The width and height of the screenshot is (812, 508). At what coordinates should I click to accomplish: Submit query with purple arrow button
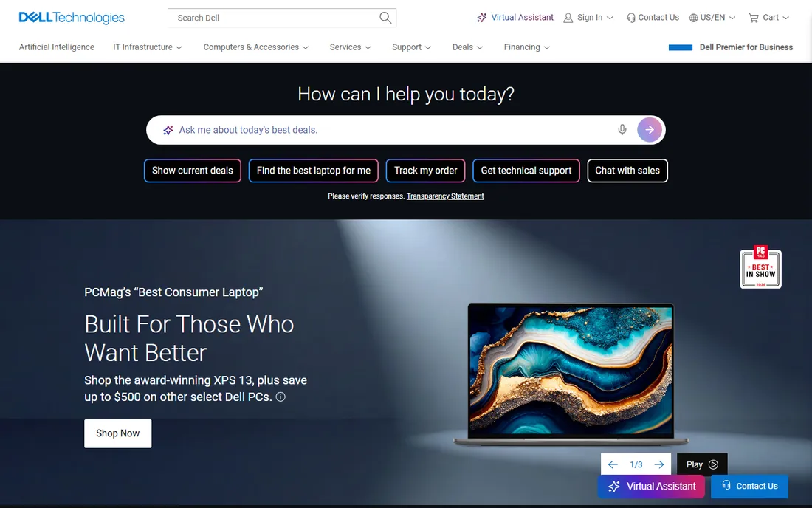tap(650, 129)
